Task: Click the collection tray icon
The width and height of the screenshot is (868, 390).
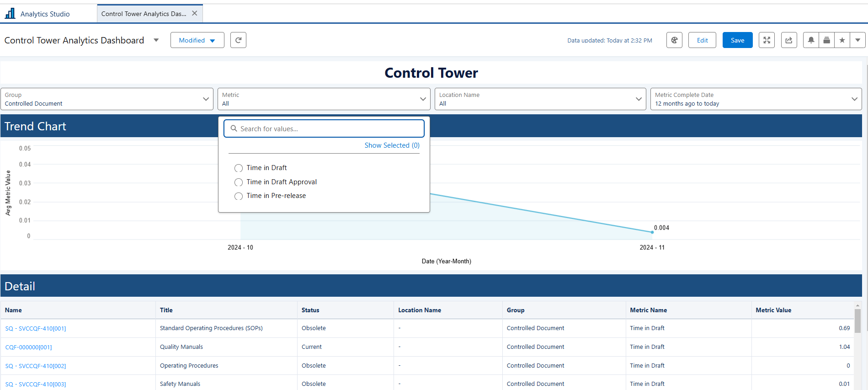Action: tap(826, 40)
